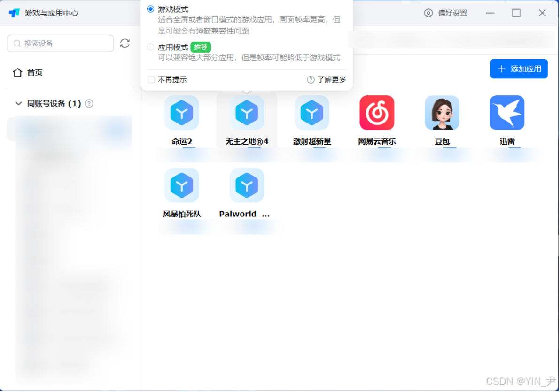
Task: Click the 偏好设置 gear icon
Action: (428, 13)
